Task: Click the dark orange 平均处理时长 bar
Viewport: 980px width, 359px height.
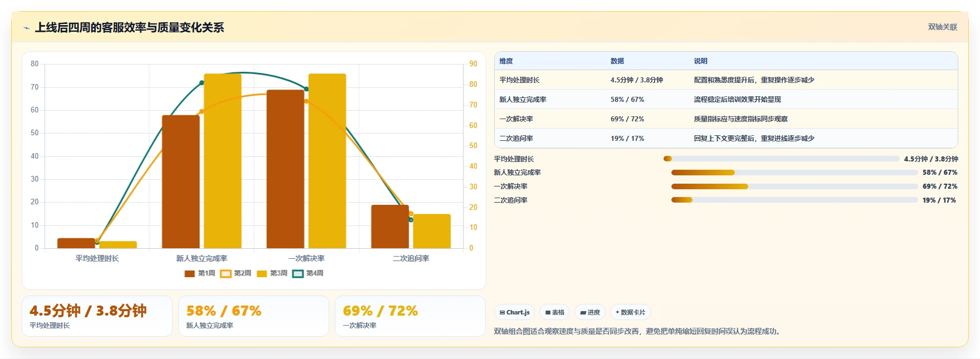Action: click(76, 243)
